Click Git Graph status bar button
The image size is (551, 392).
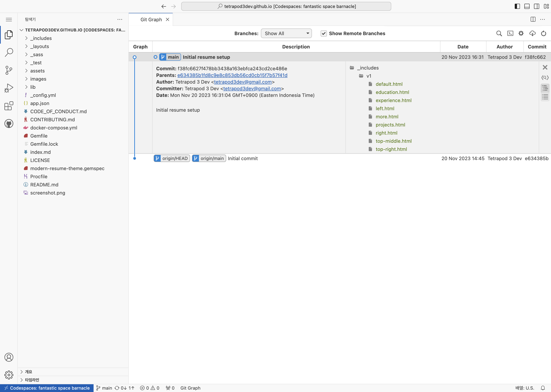pyautogui.click(x=190, y=388)
